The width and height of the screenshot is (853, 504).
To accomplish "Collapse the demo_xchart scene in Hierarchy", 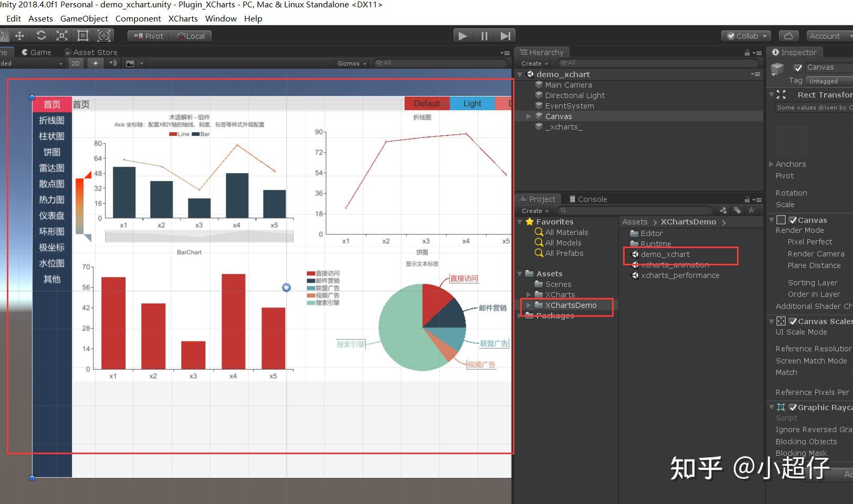I will click(520, 74).
